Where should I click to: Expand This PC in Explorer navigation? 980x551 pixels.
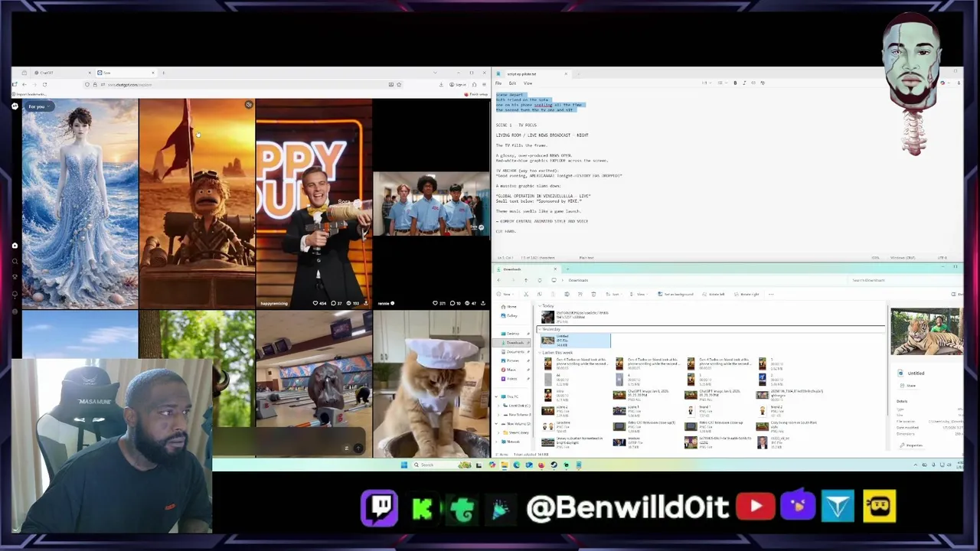pos(497,396)
